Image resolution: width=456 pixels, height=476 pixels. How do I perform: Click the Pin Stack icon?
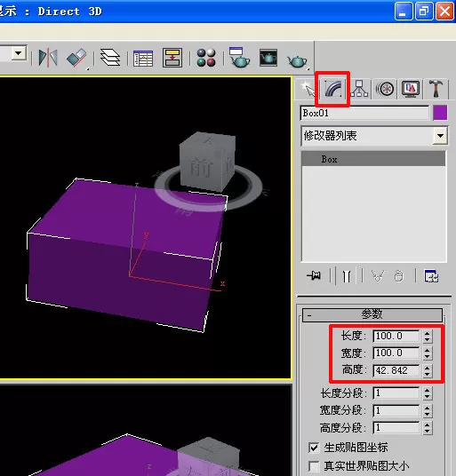[x=314, y=275]
